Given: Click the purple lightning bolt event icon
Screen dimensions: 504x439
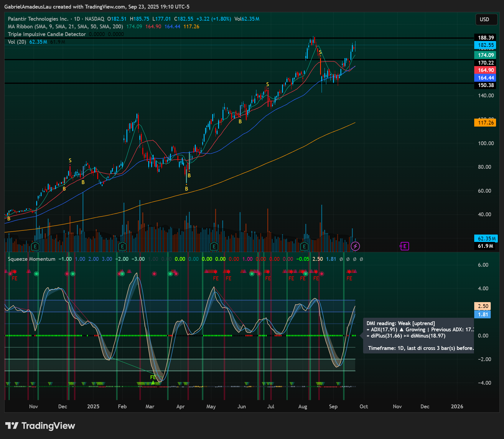Looking at the screenshot, I should [355, 246].
